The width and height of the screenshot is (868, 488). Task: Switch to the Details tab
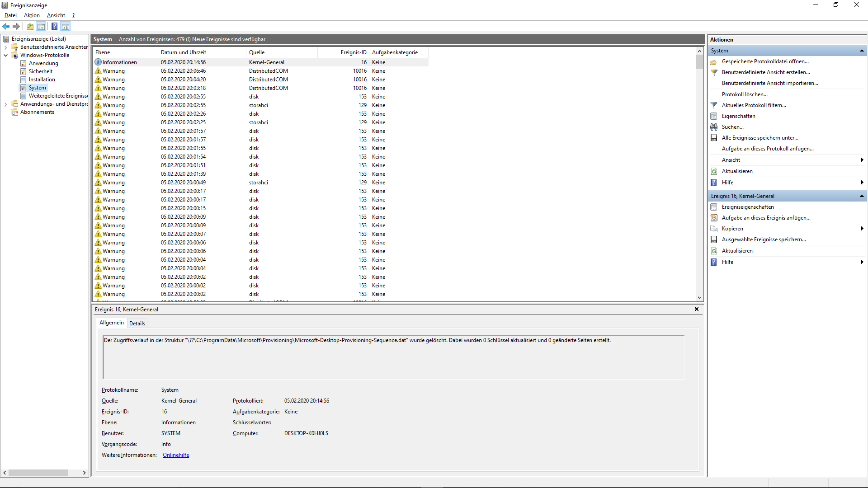pos(137,323)
